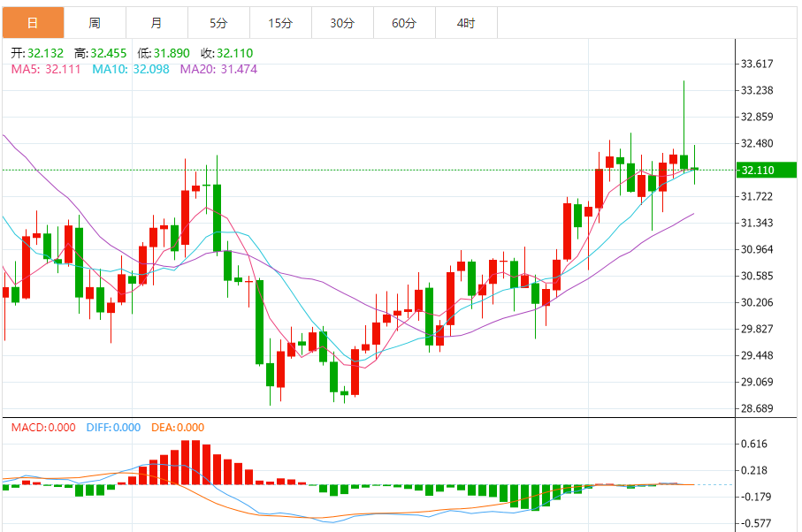Click the 33.617 price axis label
Screen dimensions: 802x532
point(757,64)
